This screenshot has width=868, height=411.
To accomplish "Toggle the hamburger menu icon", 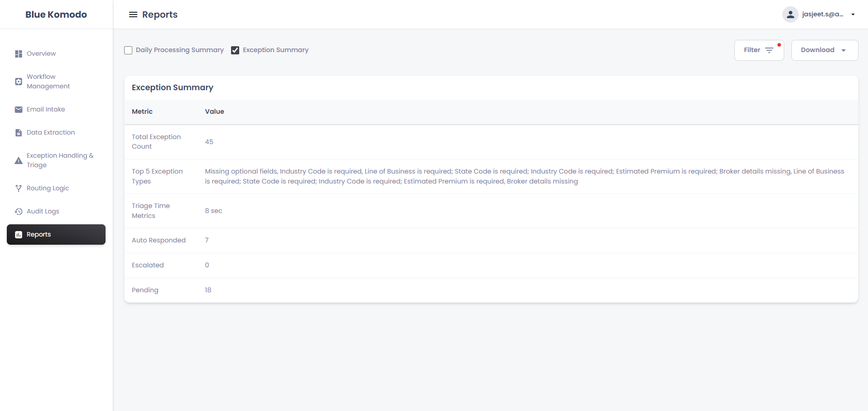I will click(133, 15).
